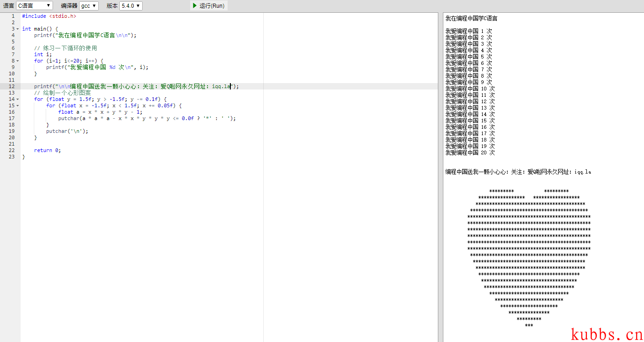Screen dimensions: 644x342
Task: Click the output line 我爱编程中国 1 次
Action: (x=469, y=31)
